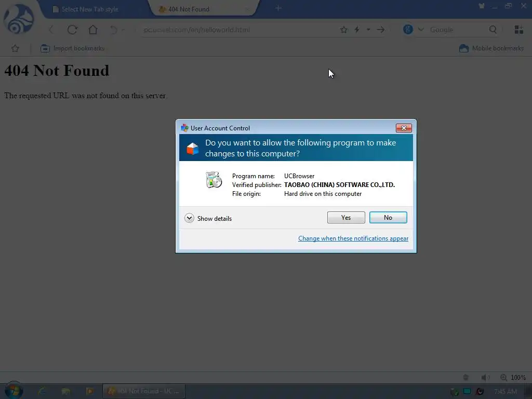Viewport: 532px width, 399px height.
Task: Open dropdown arrow beside the lightning icon
Action: pos(368,30)
